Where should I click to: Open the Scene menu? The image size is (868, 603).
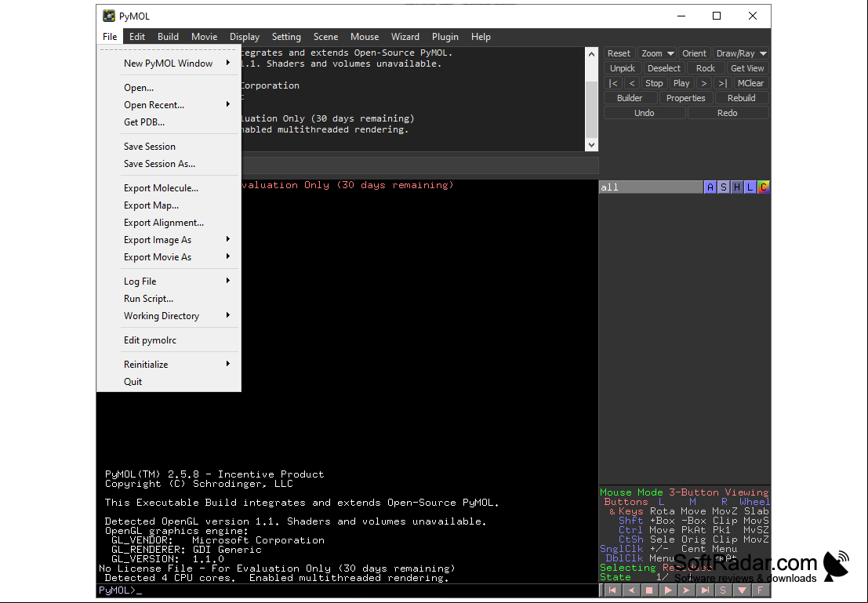coord(325,37)
